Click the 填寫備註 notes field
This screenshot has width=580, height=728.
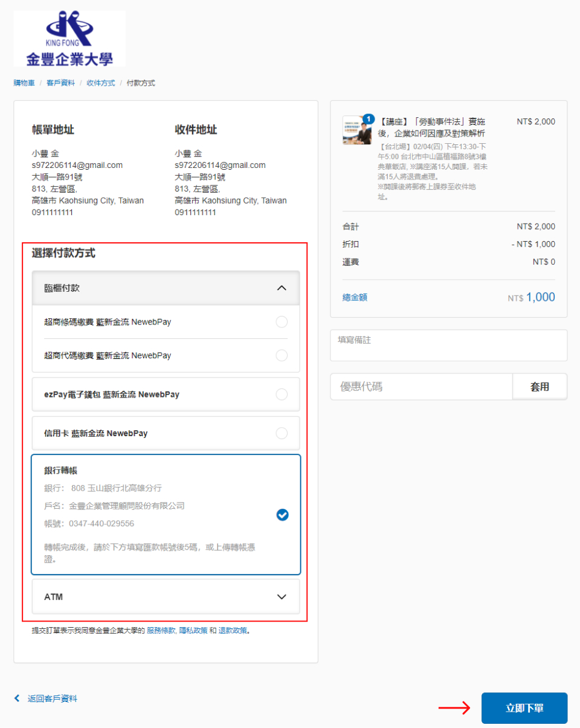(x=448, y=346)
